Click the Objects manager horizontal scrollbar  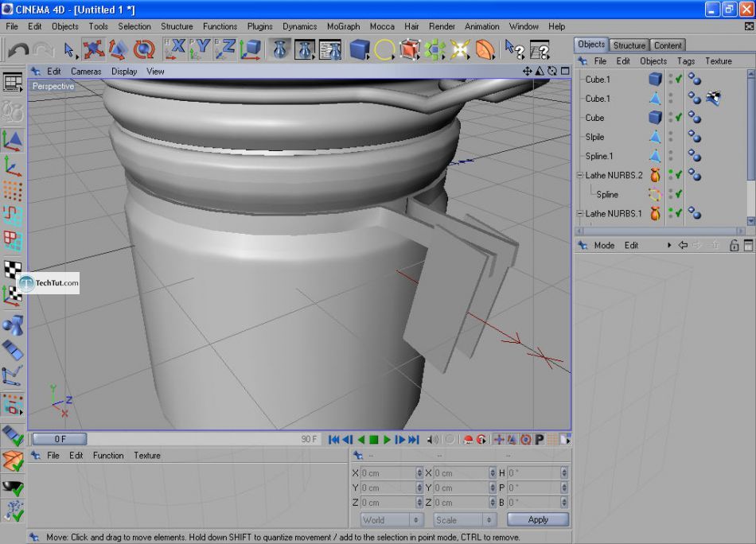coord(661,231)
